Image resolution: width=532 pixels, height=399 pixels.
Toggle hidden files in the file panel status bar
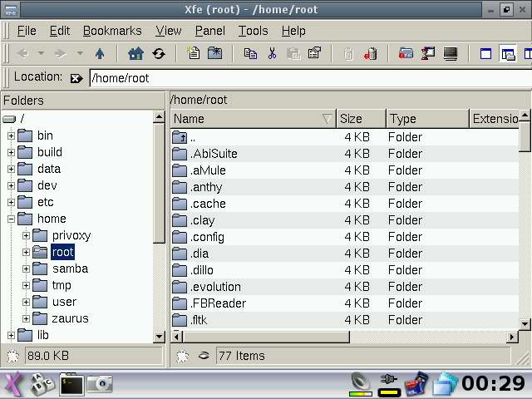[185, 356]
